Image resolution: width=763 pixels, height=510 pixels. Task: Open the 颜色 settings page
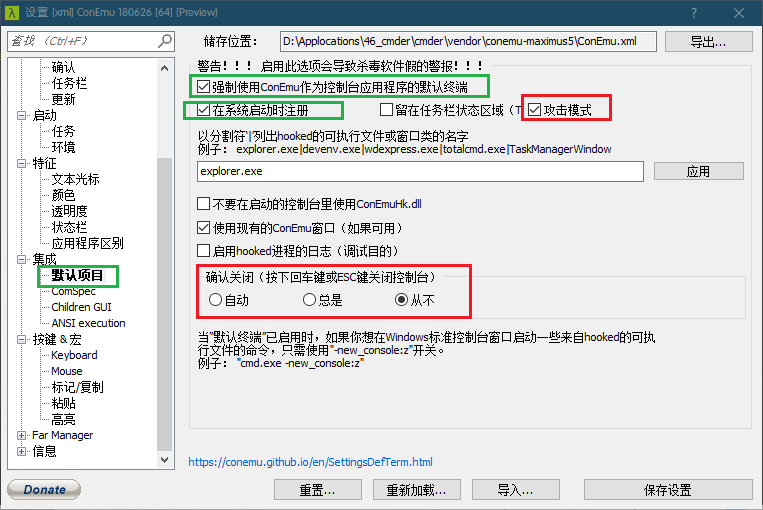[63, 195]
